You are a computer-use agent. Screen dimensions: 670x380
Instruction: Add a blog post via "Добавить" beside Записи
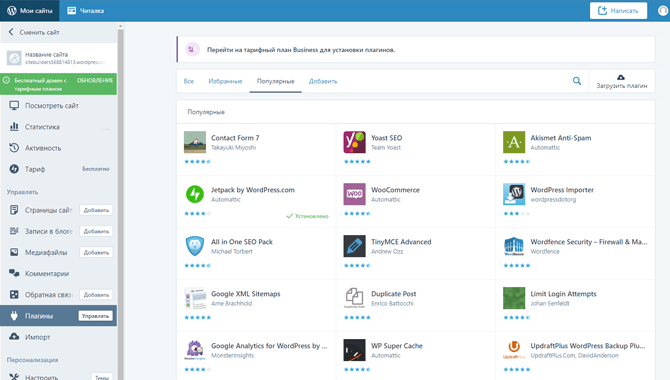(x=96, y=231)
